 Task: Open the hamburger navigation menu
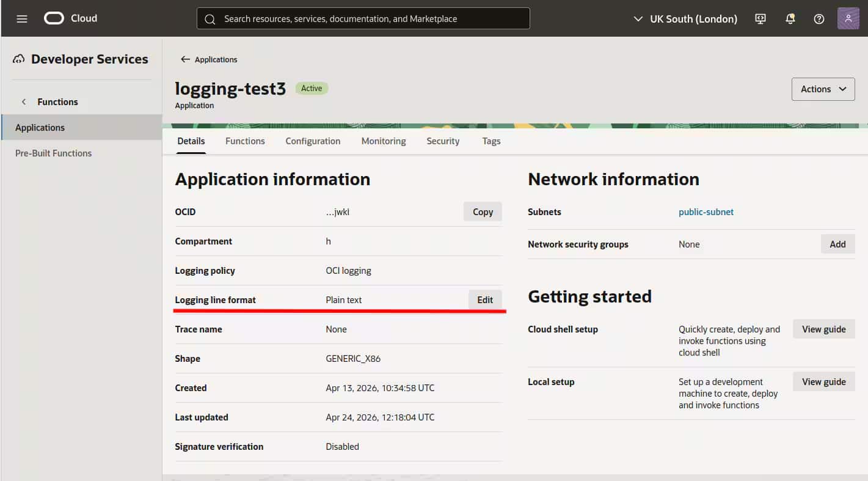(x=22, y=19)
